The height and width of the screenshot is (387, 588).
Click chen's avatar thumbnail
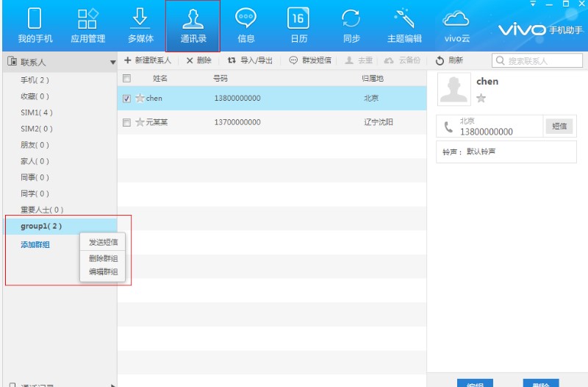coord(453,89)
